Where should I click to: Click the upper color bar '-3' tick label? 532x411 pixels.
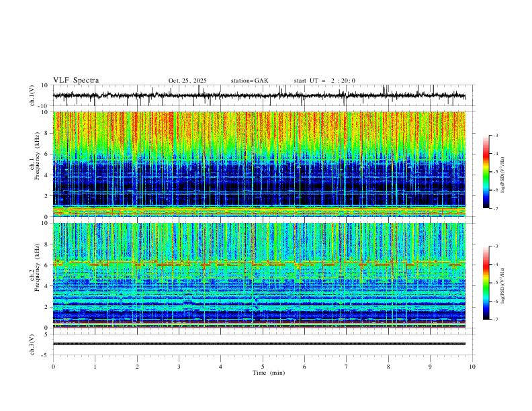(x=496, y=135)
